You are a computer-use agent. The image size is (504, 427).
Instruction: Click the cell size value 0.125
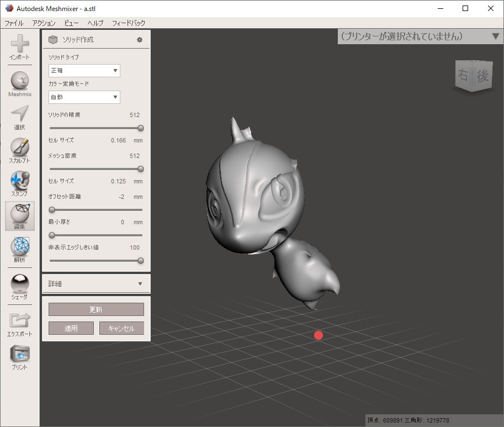pyautogui.click(x=118, y=181)
